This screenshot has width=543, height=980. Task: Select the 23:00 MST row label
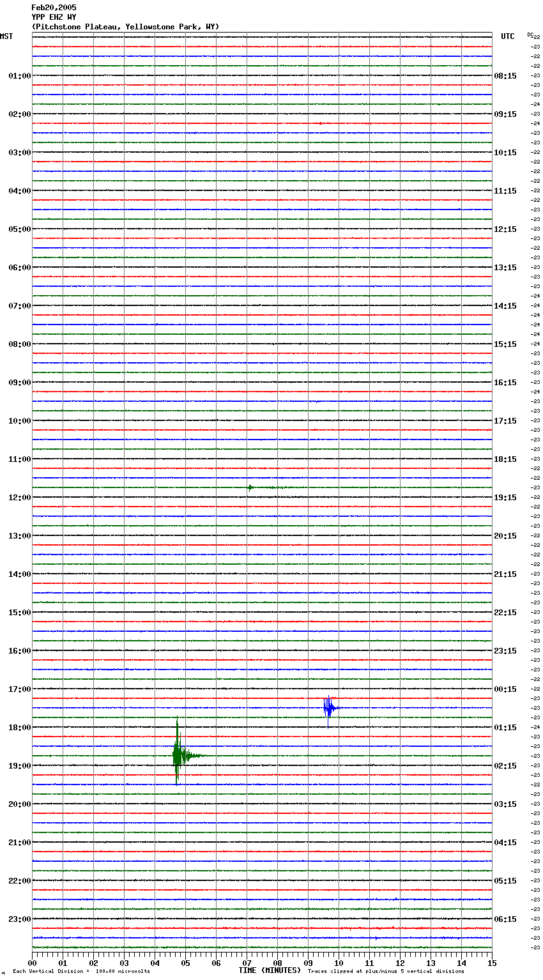19,919
